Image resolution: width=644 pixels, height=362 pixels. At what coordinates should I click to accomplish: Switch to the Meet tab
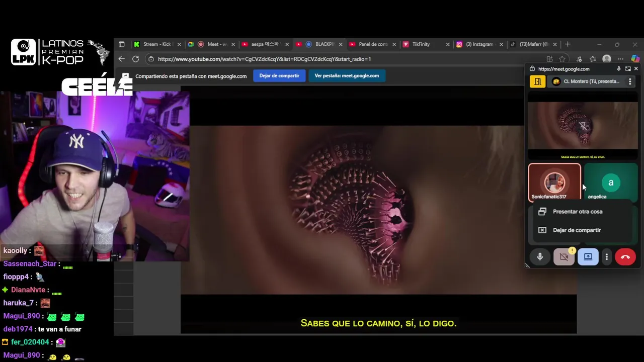212,44
